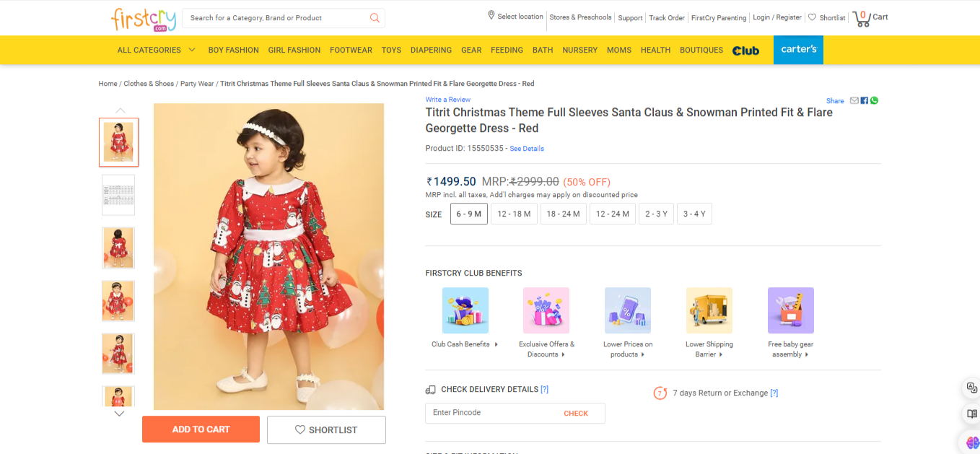Select size 6 - 9 M
The image size is (980, 454).
[x=469, y=214]
